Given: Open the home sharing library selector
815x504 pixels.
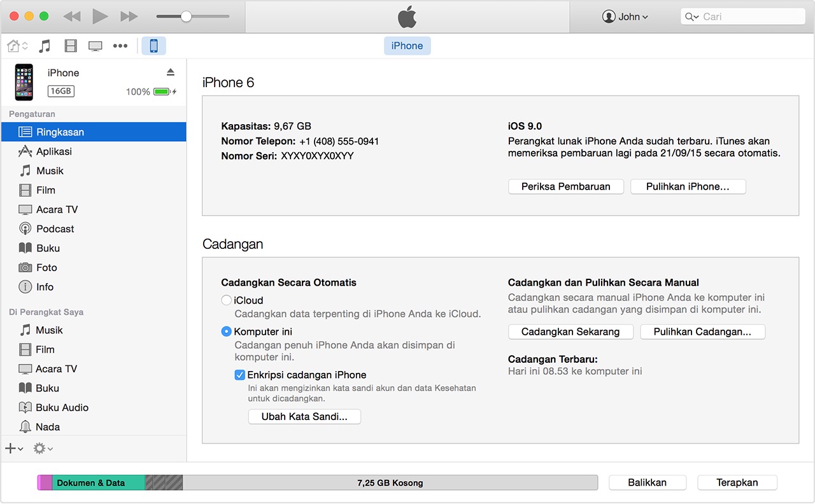Looking at the screenshot, I should pyautogui.click(x=17, y=46).
